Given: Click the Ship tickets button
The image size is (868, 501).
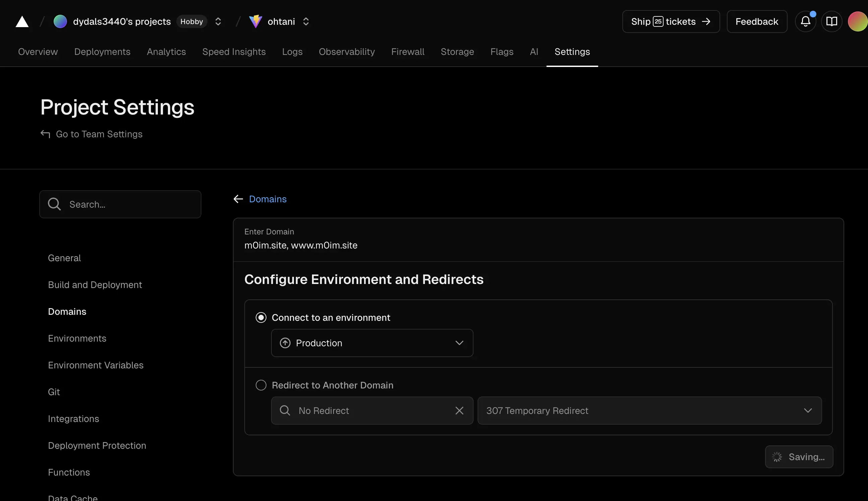Looking at the screenshot, I should coord(671,22).
